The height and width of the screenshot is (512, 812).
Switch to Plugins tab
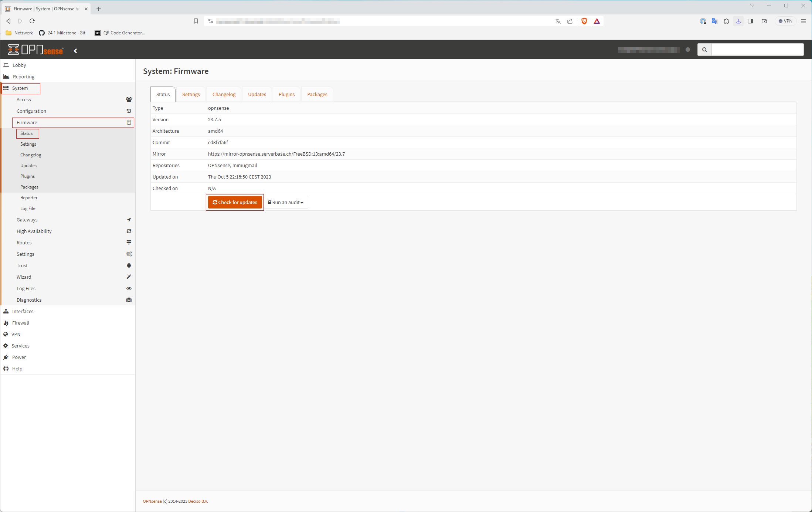(286, 94)
